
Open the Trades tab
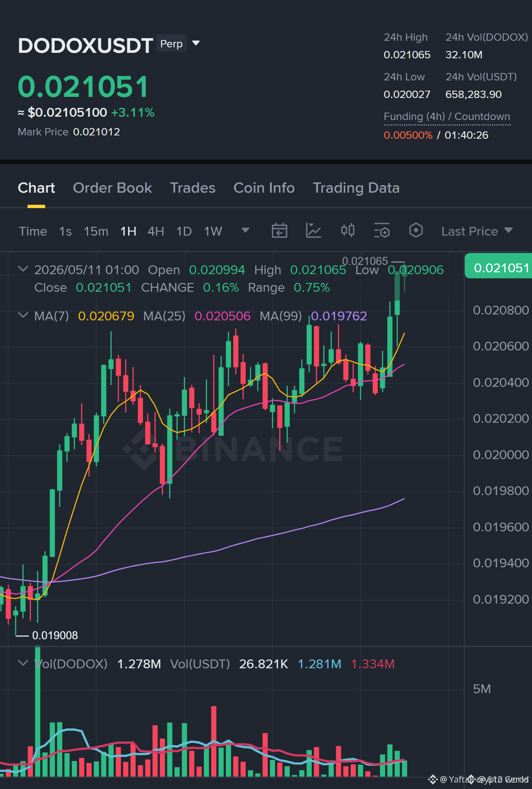193,188
